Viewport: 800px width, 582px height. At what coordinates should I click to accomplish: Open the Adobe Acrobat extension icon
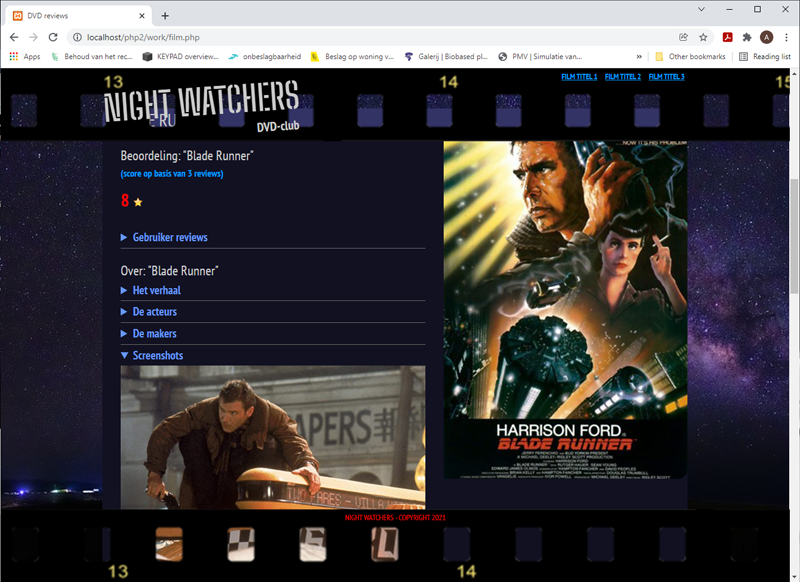click(728, 37)
